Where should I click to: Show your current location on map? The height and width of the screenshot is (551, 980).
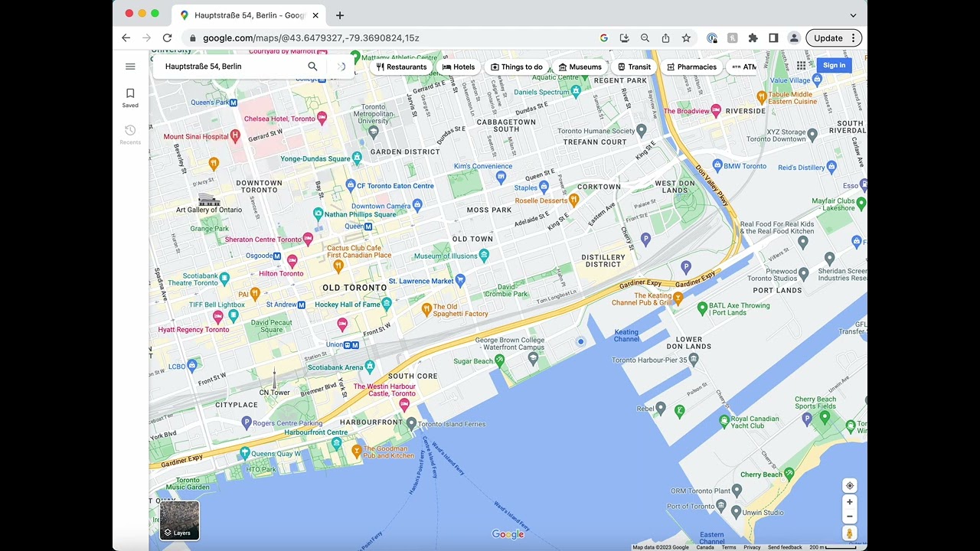849,486
